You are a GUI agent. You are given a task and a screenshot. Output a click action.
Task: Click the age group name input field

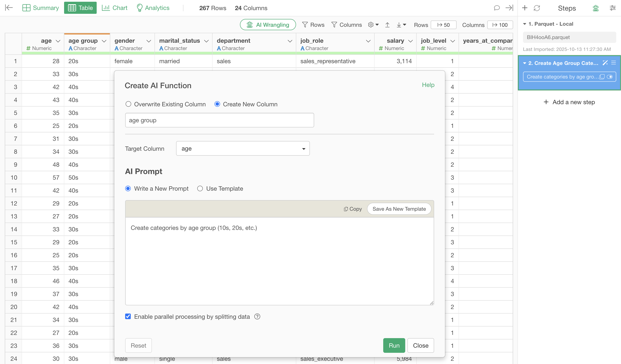pyautogui.click(x=219, y=120)
